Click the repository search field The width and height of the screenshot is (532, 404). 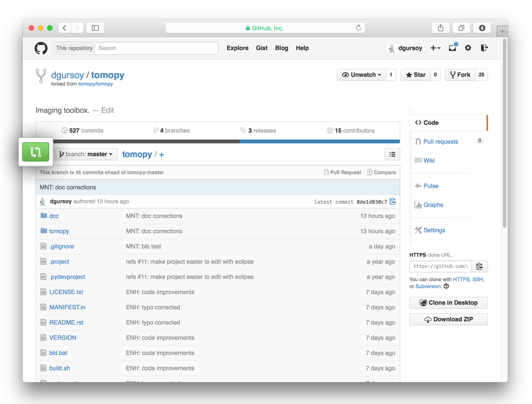point(156,48)
